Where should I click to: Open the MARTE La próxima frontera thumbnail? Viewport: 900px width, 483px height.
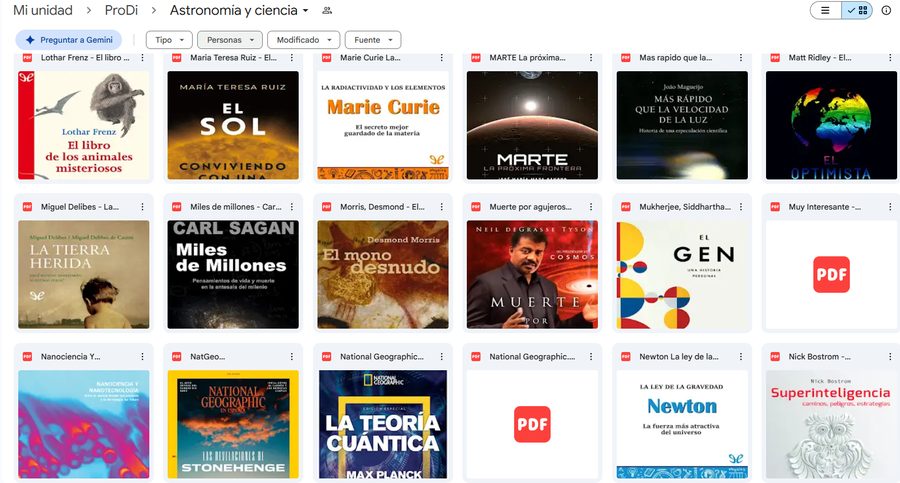[x=532, y=125]
